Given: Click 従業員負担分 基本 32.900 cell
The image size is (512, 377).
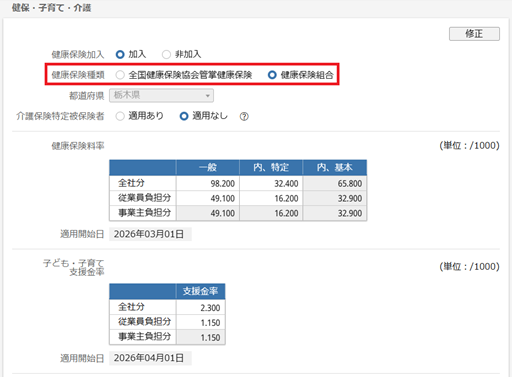Looking at the screenshot, I should [335, 198].
